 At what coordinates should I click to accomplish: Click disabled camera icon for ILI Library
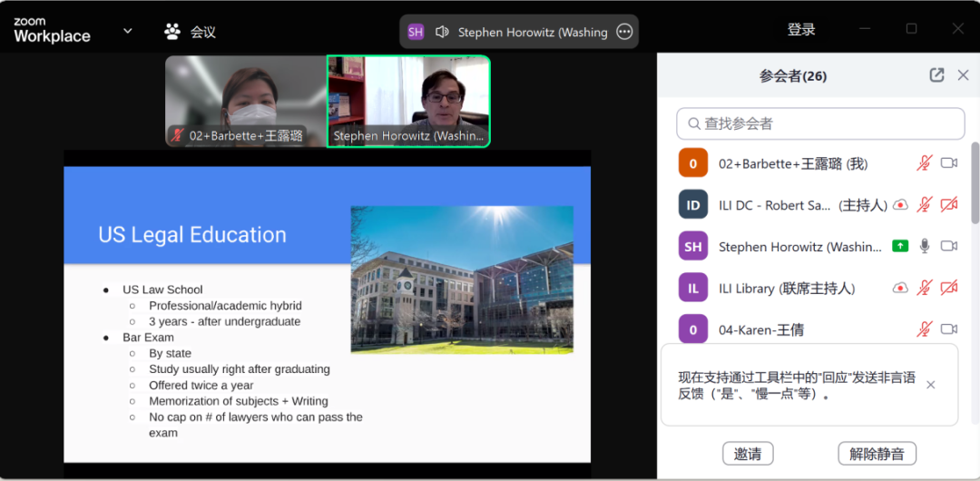[x=949, y=288]
